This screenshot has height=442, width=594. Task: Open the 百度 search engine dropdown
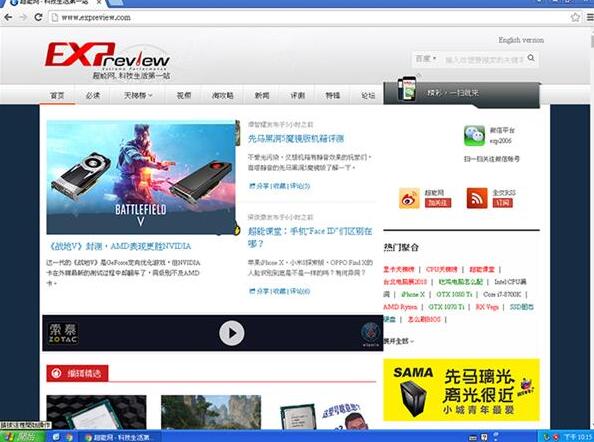(x=426, y=59)
